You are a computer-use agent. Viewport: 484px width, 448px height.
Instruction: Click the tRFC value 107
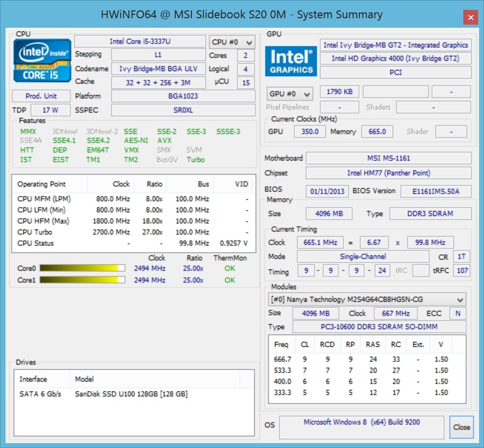(x=461, y=271)
